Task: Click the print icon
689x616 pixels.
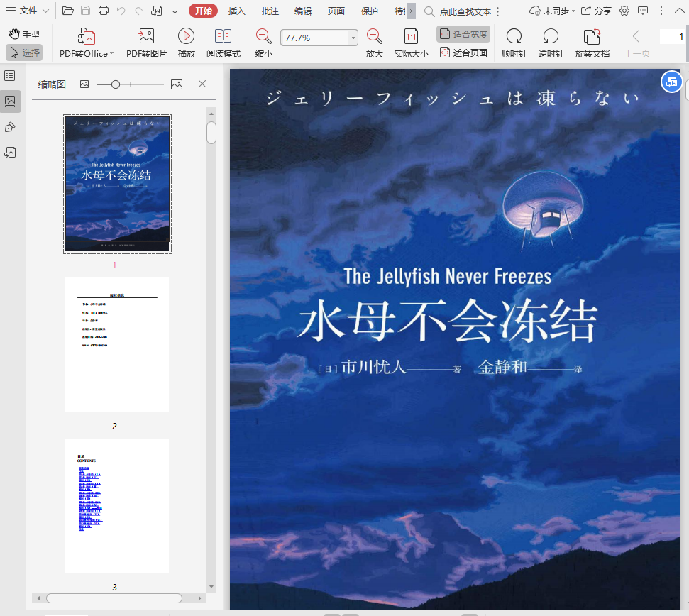Action: click(104, 11)
